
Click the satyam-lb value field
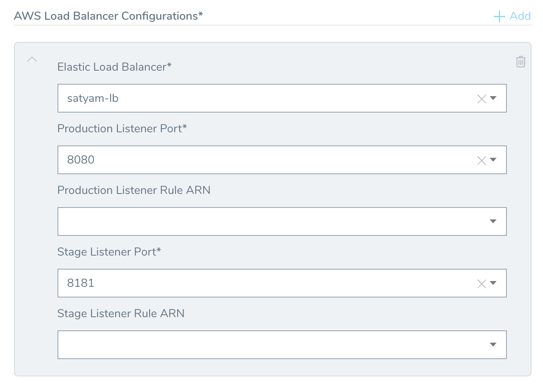282,98
